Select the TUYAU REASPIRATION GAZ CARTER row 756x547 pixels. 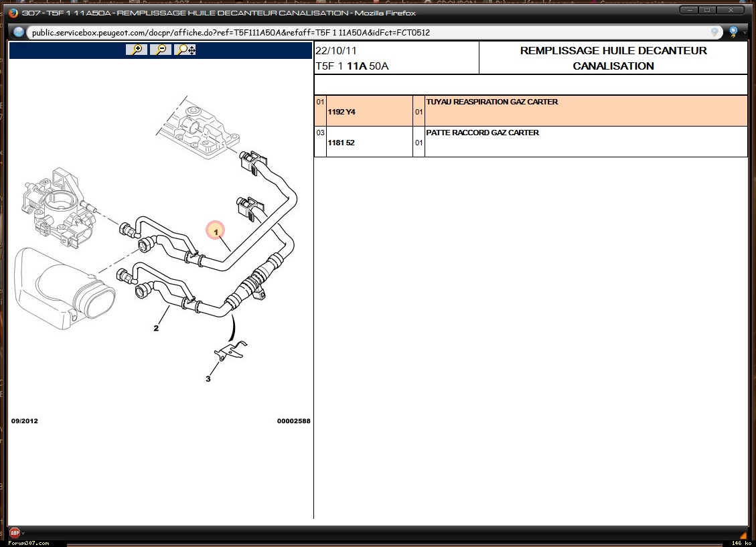point(492,102)
